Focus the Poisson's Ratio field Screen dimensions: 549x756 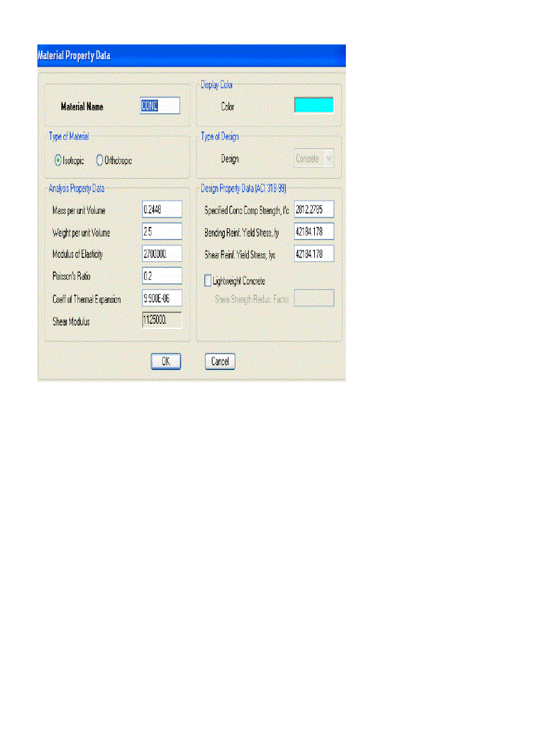(162, 276)
